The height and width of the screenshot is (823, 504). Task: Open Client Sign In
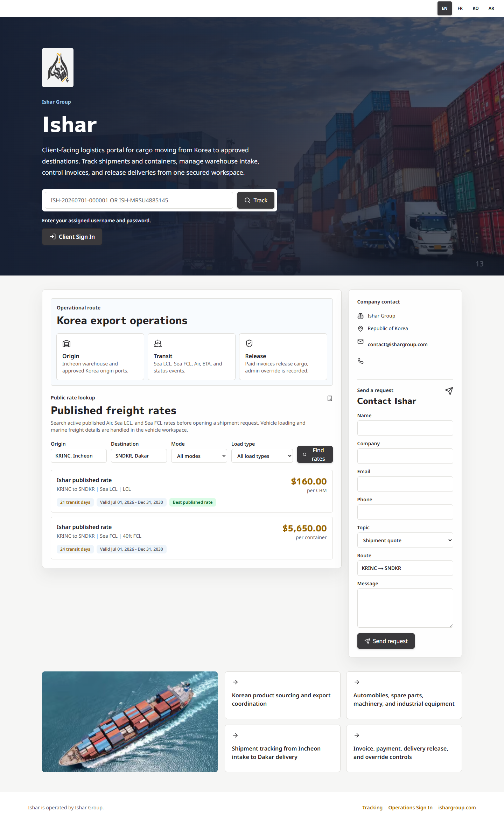(72, 237)
